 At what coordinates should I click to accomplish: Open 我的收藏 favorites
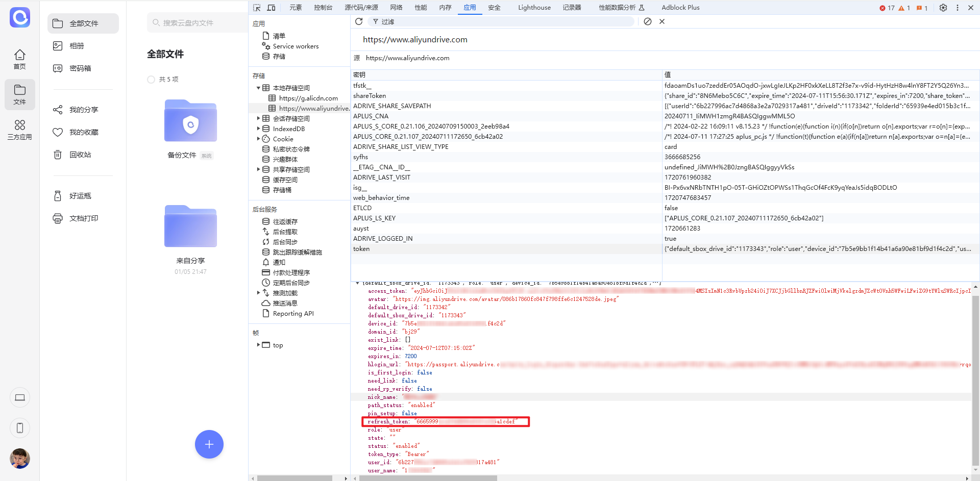pyautogui.click(x=83, y=132)
